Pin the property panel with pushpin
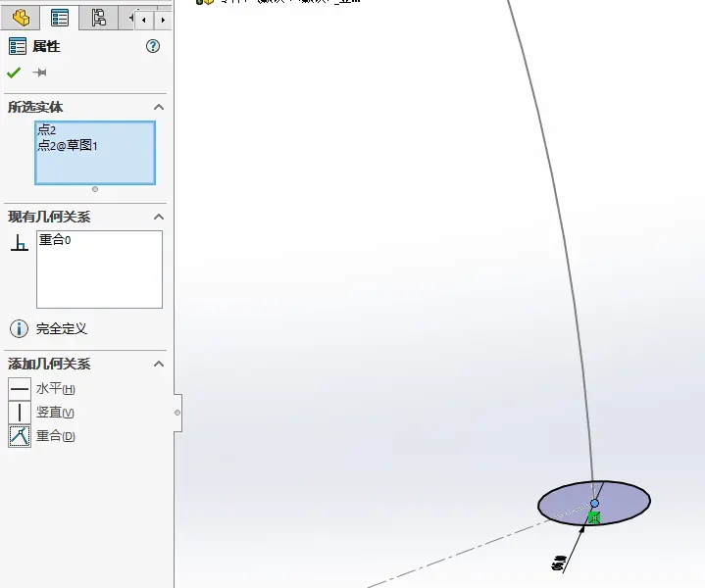The height and width of the screenshot is (588, 705). coord(40,73)
